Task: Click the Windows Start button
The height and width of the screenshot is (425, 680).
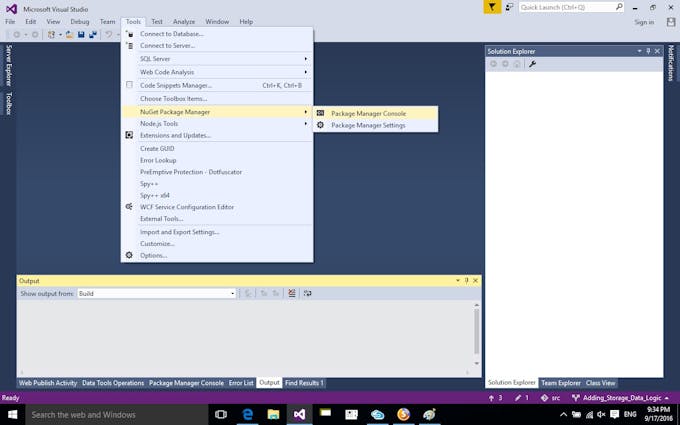Action: [x=12, y=415]
